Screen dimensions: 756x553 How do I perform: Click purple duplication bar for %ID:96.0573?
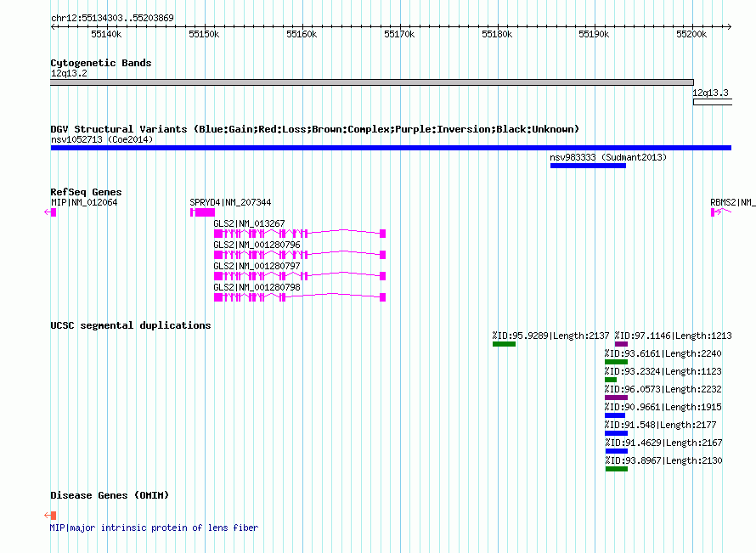point(616,398)
